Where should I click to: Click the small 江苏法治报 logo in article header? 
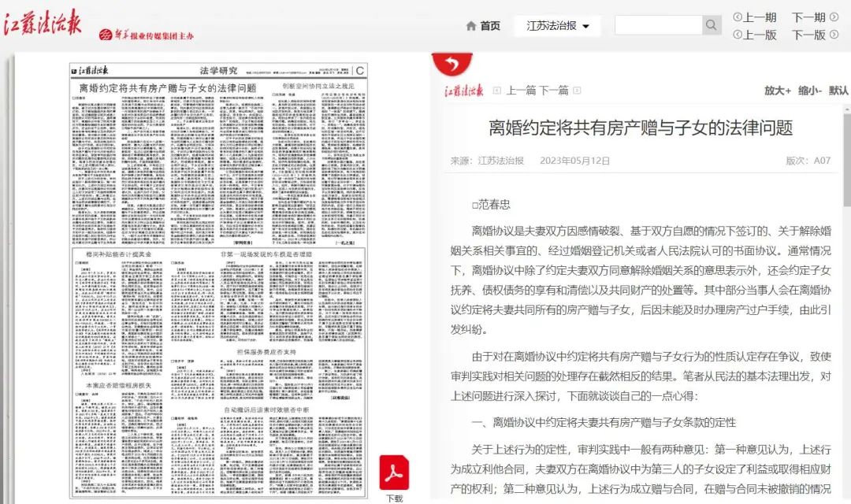pos(464,91)
